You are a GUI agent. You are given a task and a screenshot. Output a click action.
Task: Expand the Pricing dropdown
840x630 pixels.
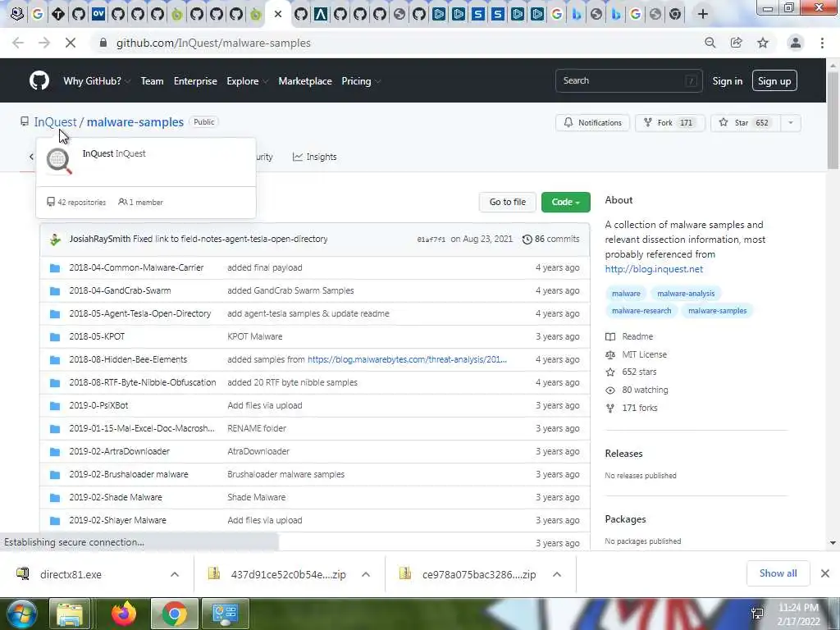tap(361, 81)
